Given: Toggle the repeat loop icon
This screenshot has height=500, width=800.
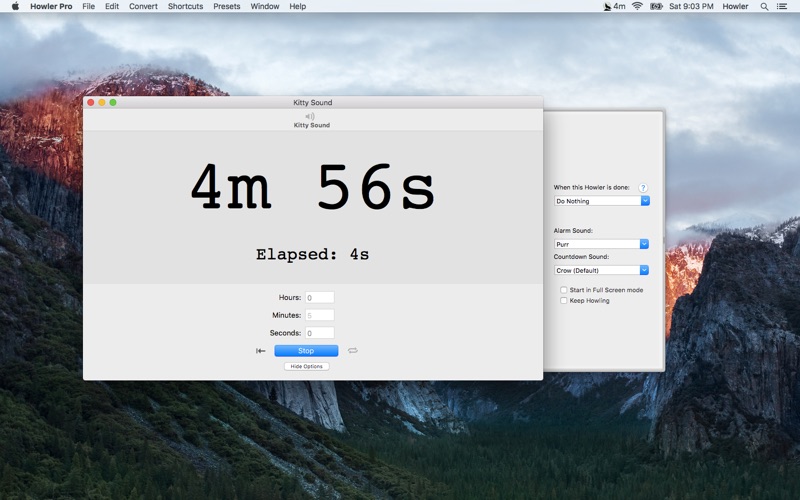Looking at the screenshot, I should (353, 351).
